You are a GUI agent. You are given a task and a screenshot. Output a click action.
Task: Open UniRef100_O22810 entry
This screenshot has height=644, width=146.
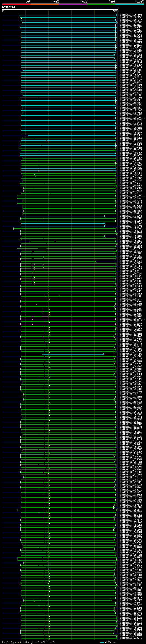(x=131, y=434)
